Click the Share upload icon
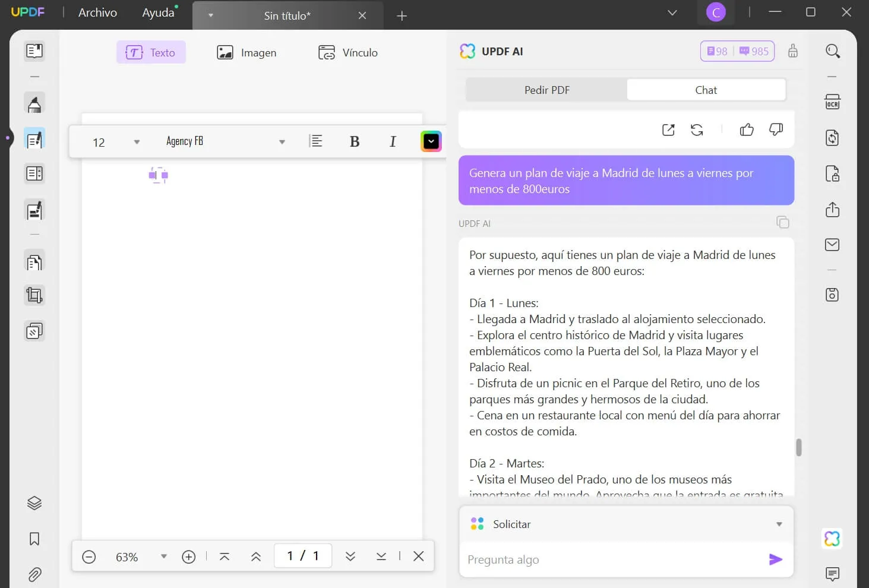Screen dimensions: 869x588 (x=833, y=209)
